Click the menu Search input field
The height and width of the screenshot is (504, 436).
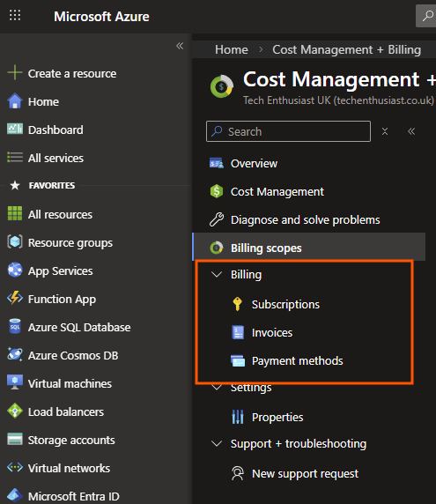[x=288, y=131]
